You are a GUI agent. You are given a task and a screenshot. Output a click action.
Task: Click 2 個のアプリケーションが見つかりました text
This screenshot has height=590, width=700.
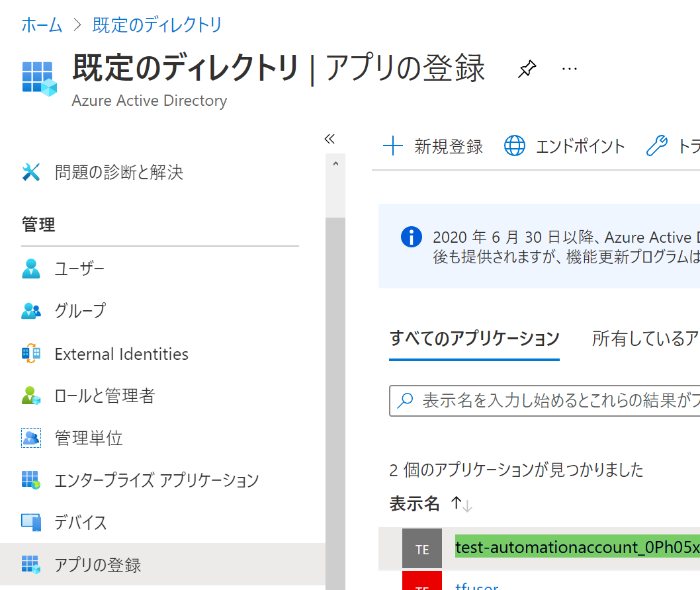(x=516, y=470)
